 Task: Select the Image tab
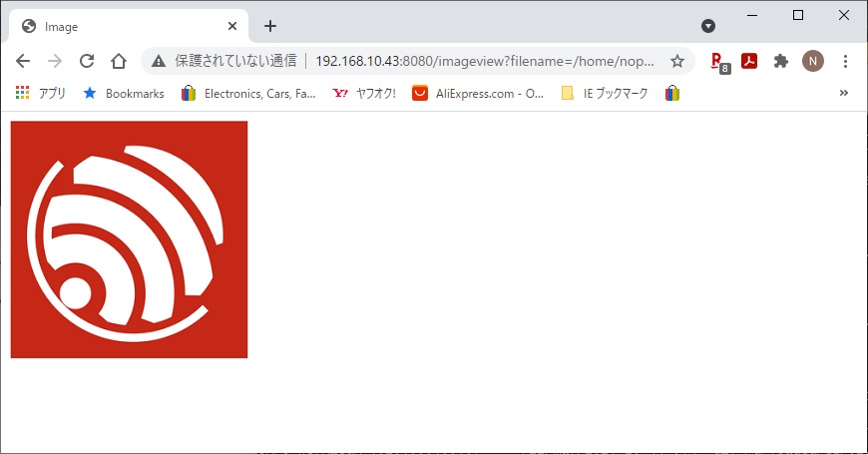point(129,26)
